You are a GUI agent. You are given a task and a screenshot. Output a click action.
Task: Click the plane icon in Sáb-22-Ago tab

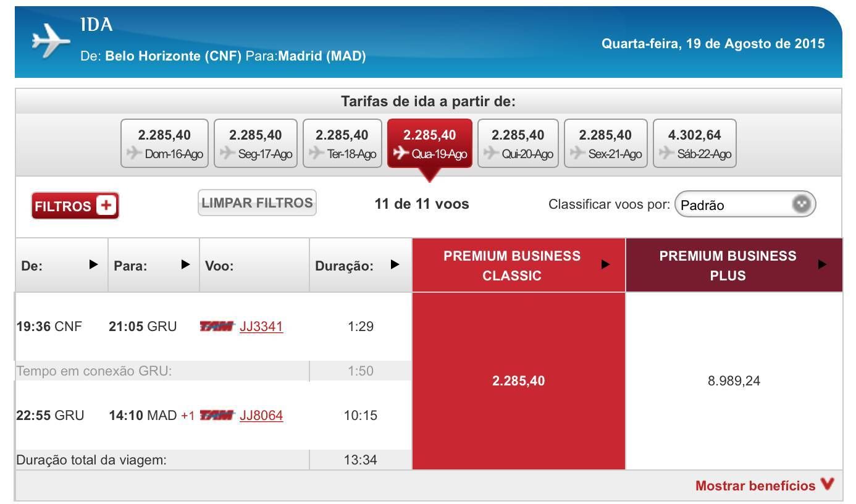coord(666,153)
